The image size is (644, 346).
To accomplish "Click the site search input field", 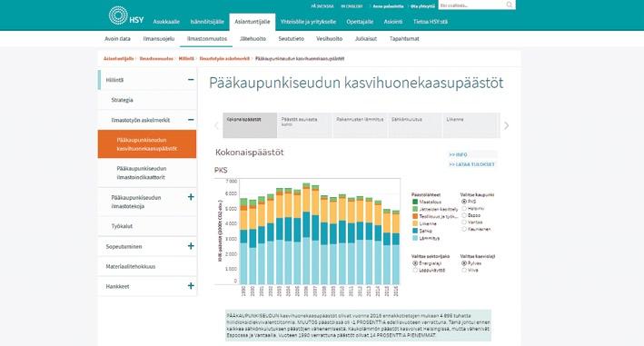I will point(471,5).
